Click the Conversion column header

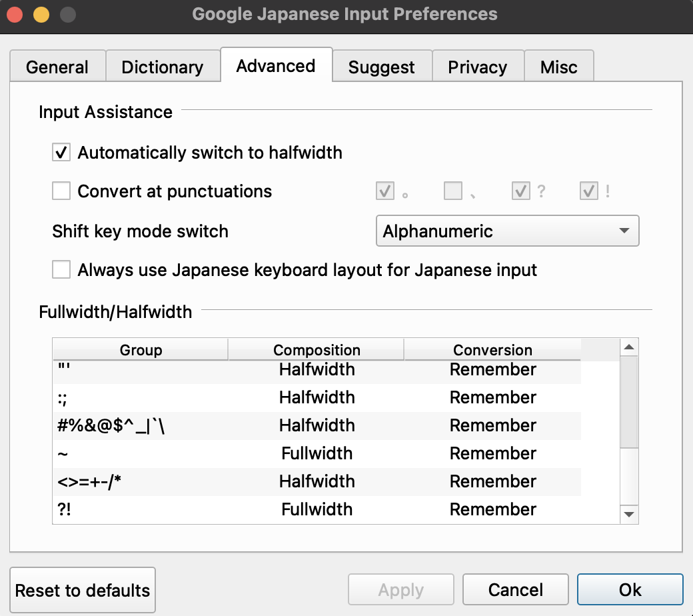tap(492, 350)
